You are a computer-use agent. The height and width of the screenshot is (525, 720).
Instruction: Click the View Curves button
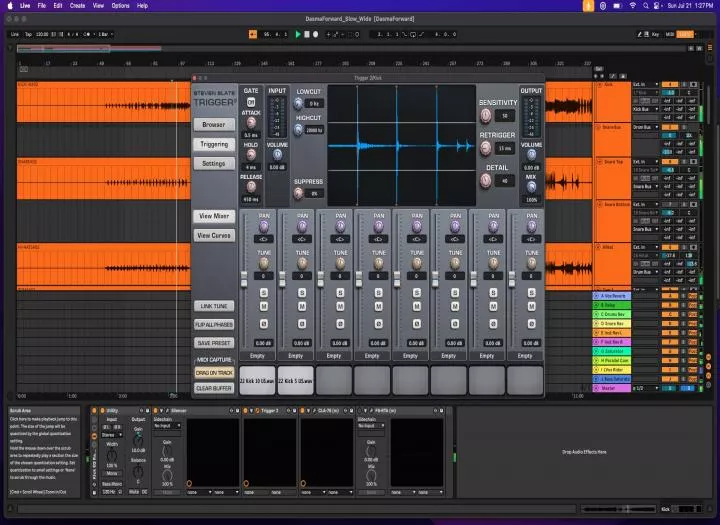[214, 236]
